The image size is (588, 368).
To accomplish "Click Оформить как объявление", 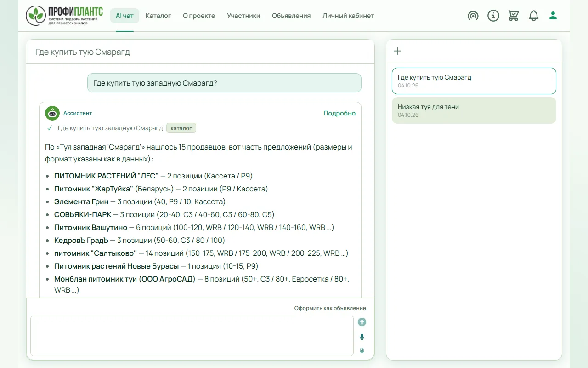I will [330, 308].
